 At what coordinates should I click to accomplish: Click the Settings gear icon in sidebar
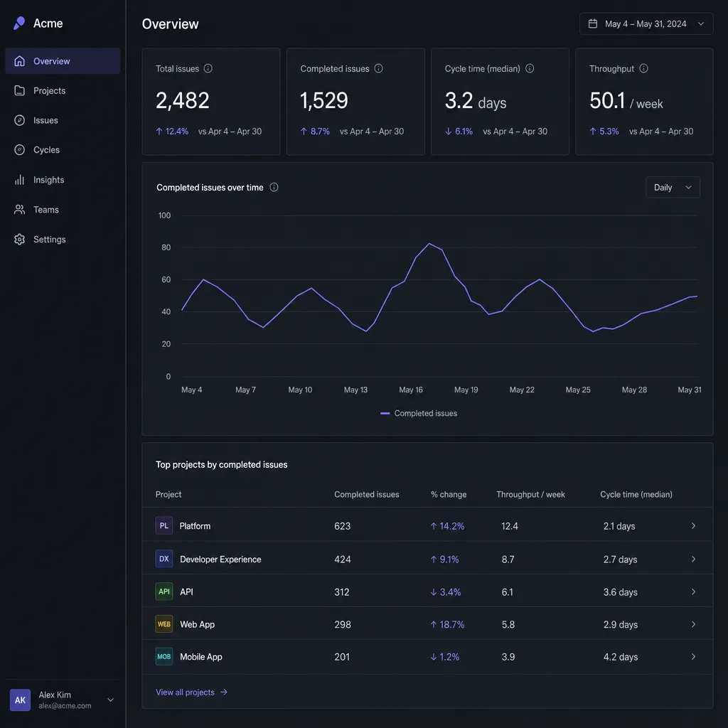[19, 239]
